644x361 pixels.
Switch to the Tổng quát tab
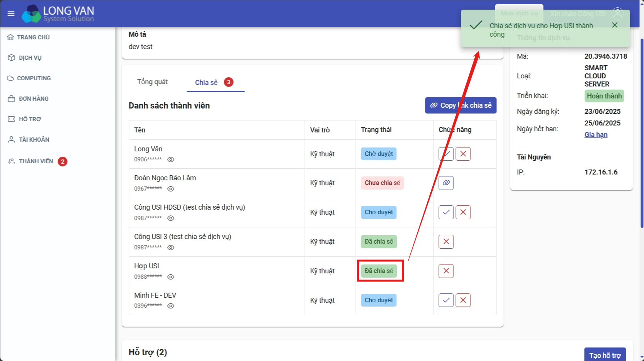coord(152,82)
